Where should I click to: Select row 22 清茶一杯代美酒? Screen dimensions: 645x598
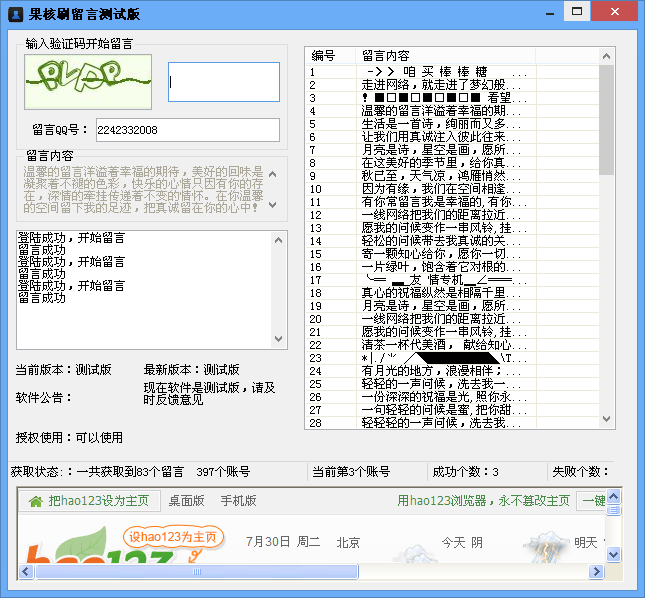pyautogui.click(x=452, y=345)
